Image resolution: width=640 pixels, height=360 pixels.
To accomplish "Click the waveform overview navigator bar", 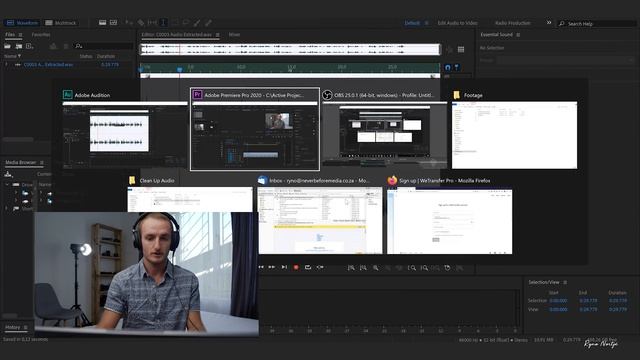I will tap(290, 49).
